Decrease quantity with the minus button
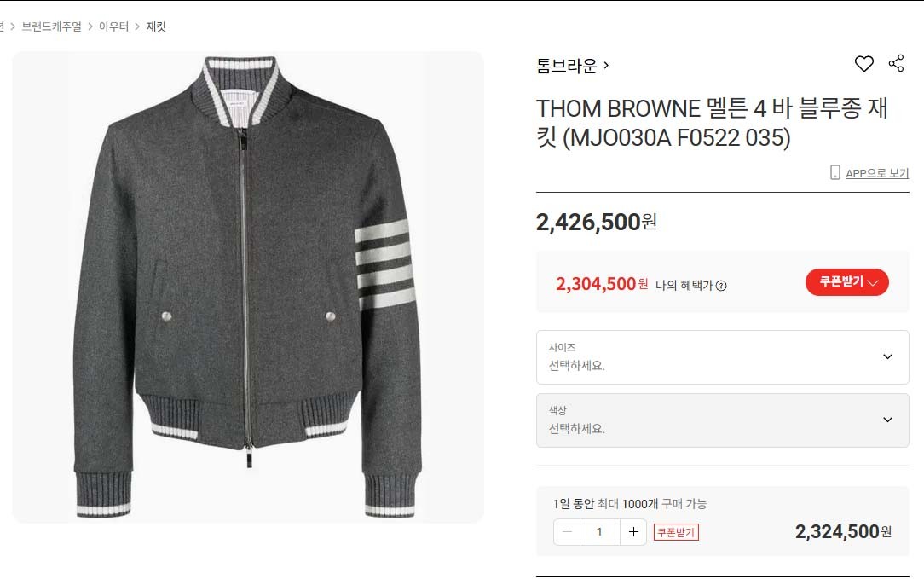Viewport: 924px width, 579px height. pos(567,532)
